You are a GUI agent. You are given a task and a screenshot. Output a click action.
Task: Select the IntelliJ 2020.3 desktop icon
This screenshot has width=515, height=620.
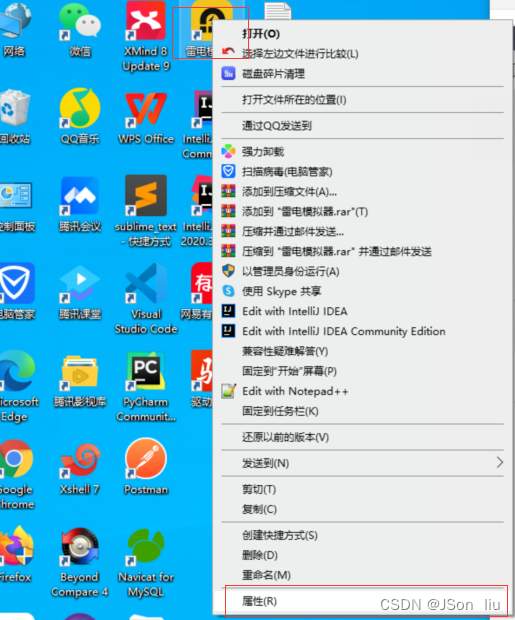[x=202, y=196]
